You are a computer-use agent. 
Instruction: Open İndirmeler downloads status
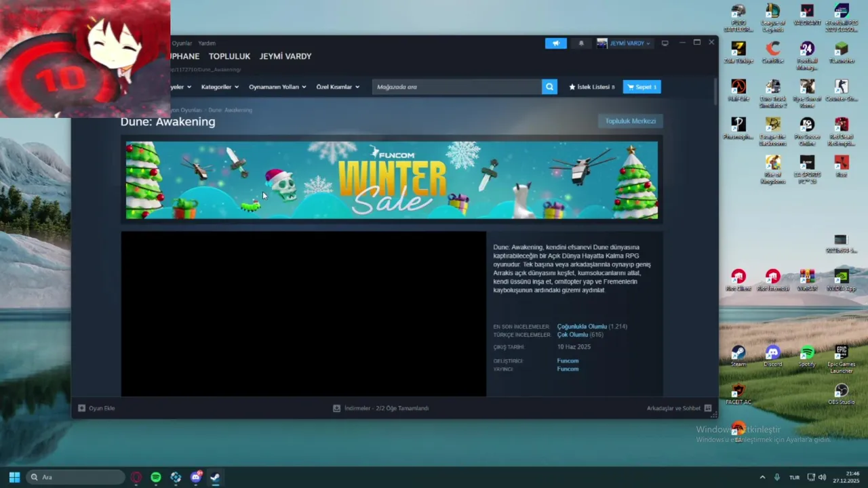[380, 408]
